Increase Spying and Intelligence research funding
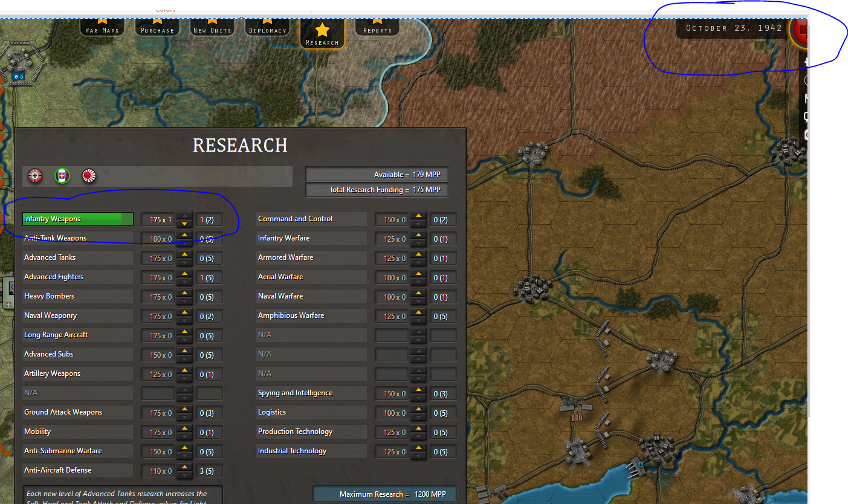 [x=419, y=389]
